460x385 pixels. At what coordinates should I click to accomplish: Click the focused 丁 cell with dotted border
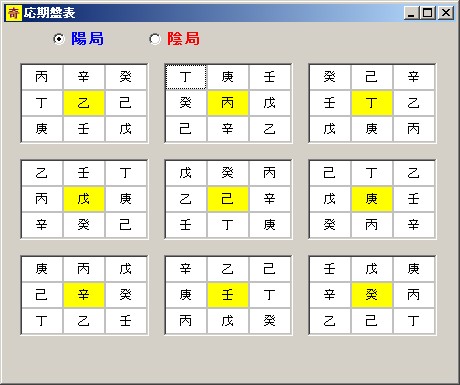pyautogui.click(x=186, y=77)
